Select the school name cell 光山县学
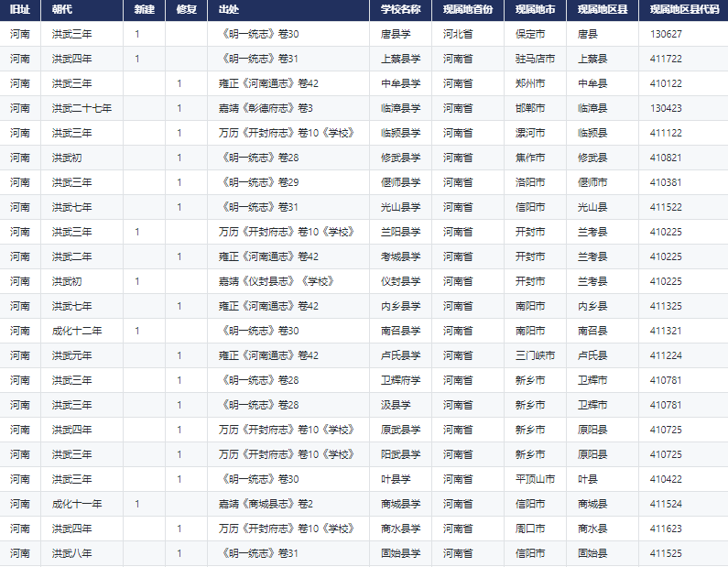728x567 pixels. 401,207
